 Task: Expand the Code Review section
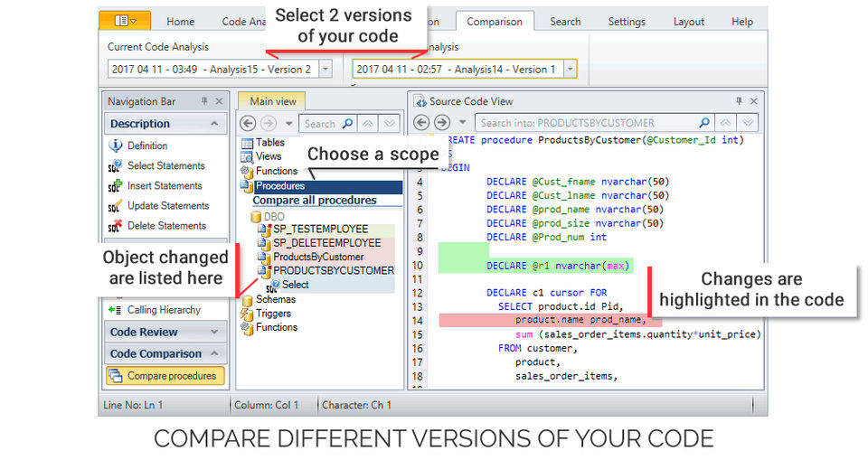pyautogui.click(x=214, y=333)
